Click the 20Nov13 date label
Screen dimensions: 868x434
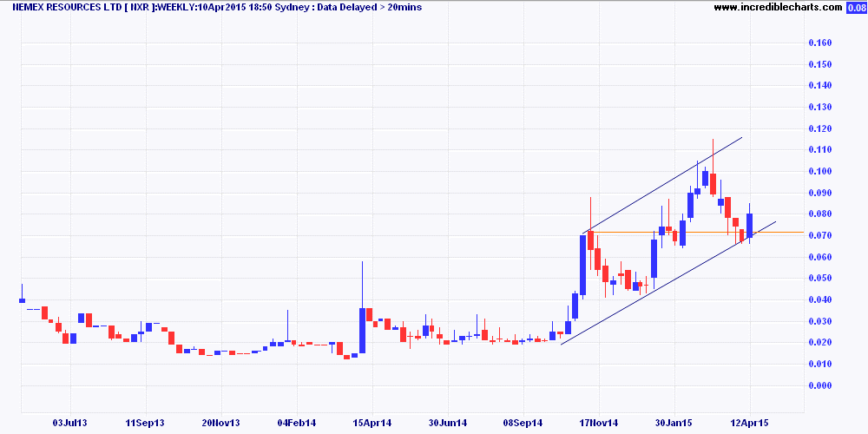[220, 424]
